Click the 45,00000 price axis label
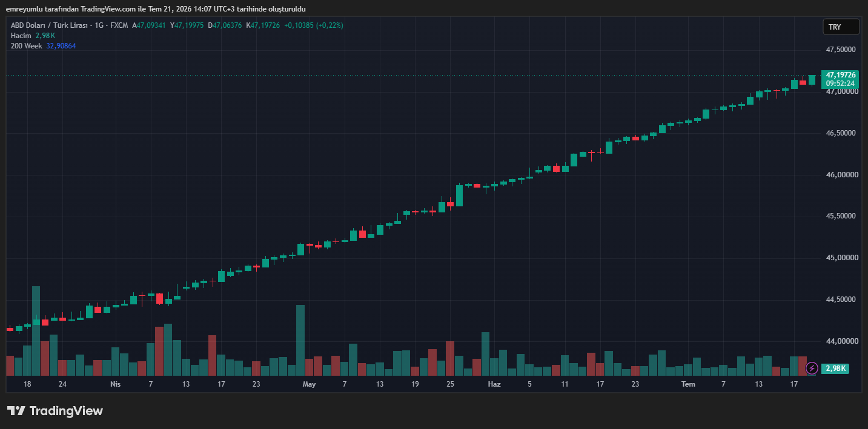Image resolution: width=868 pixels, height=429 pixels. (x=842, y=258)
